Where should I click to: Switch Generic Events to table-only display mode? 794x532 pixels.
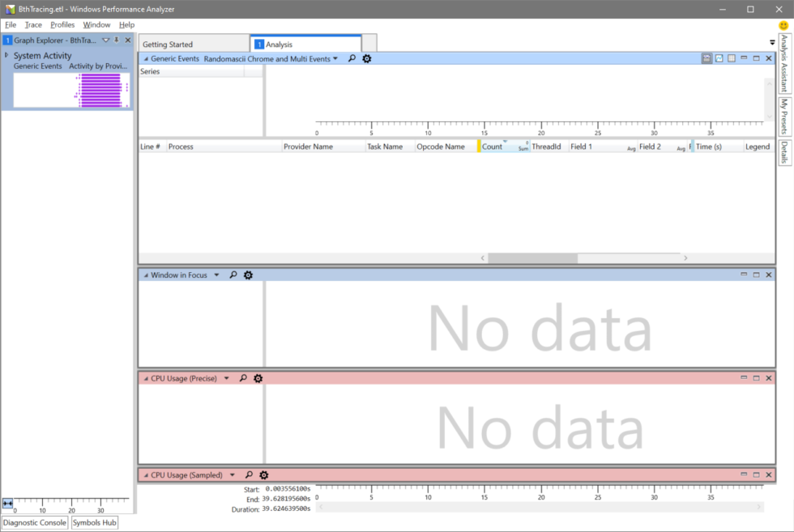pyautogui.click(x=732, y=58)
